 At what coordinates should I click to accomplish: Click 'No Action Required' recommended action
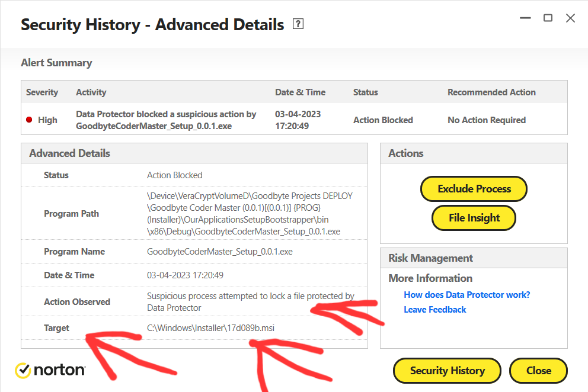point(487,120)
